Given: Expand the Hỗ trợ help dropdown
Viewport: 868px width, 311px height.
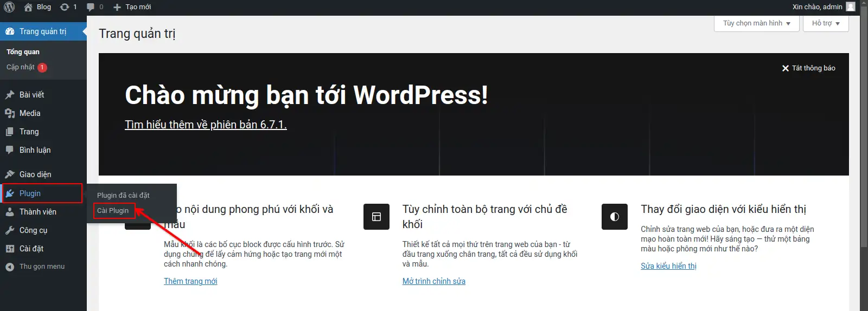Looking at the screenshot, I should pos(826,23).
